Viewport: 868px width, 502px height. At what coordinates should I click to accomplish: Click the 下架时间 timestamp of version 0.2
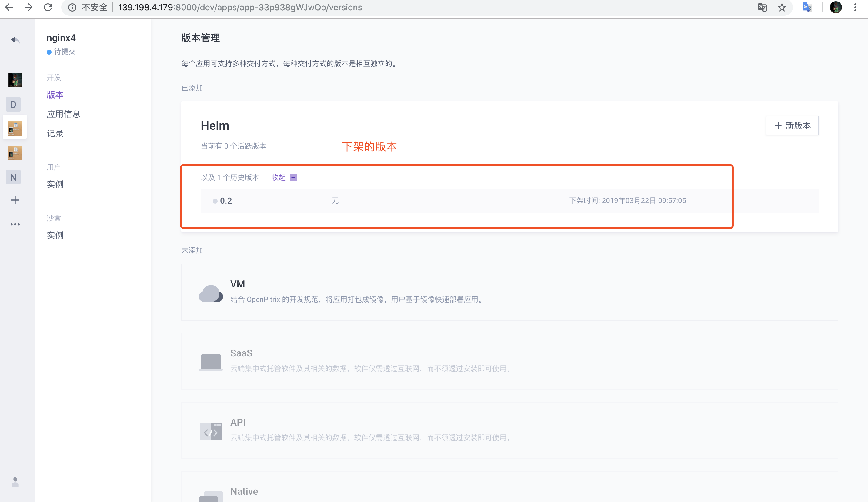(627, 200)
